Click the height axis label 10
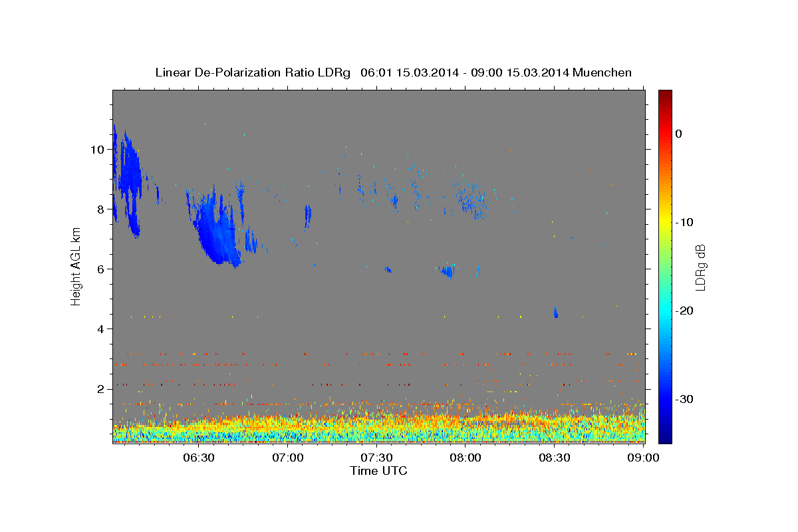Image resolution: width=798 pixels, height=532 pixels. click(x=97, y=150)
